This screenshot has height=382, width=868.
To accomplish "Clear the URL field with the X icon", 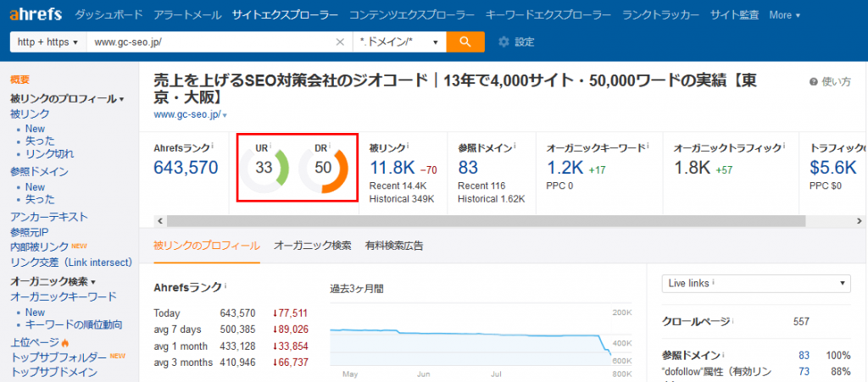I will [341, 42].
